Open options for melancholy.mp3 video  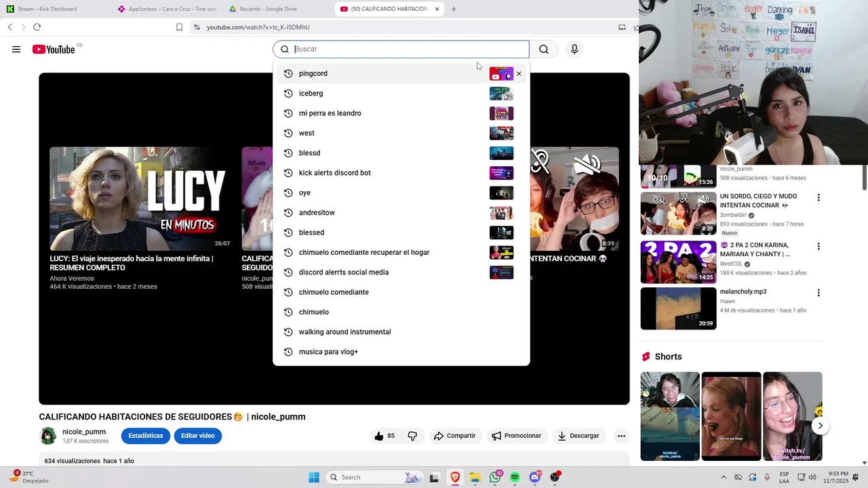(x=818, y=293)
